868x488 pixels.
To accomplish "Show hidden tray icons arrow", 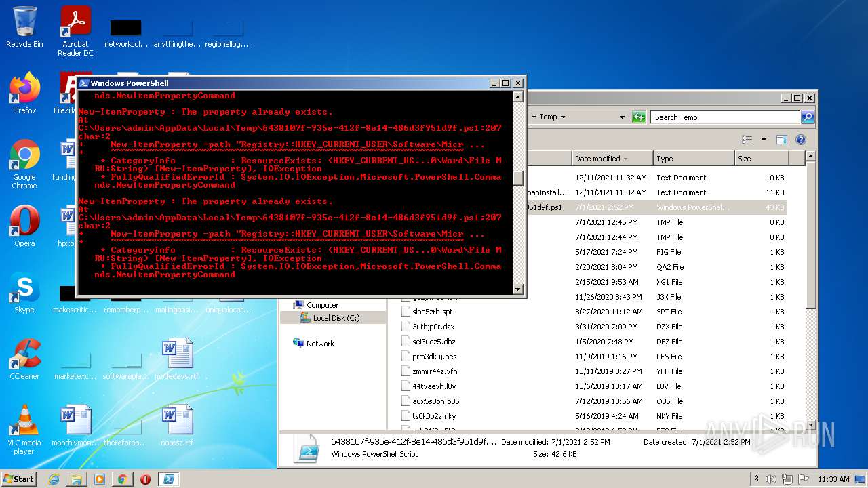I will pos(757,479).
